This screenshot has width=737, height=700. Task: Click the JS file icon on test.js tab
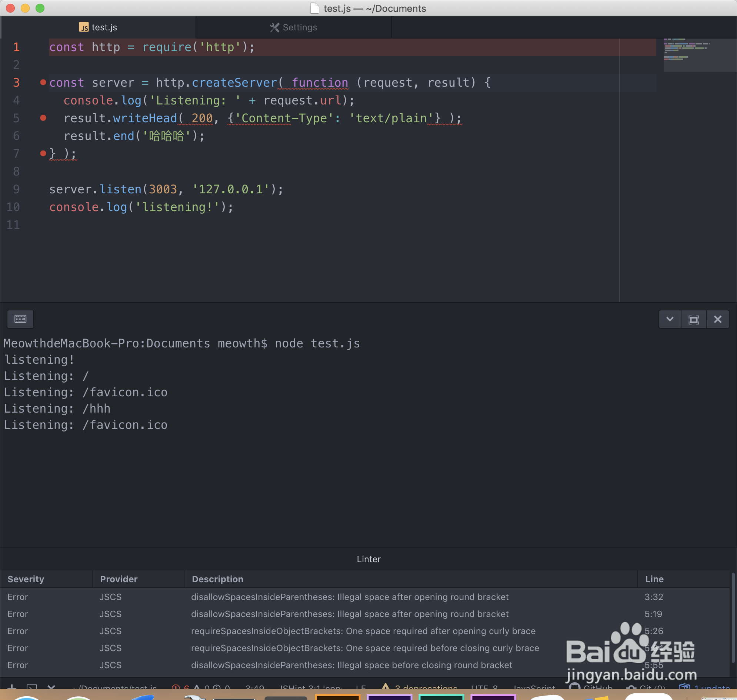pos(84,27)
